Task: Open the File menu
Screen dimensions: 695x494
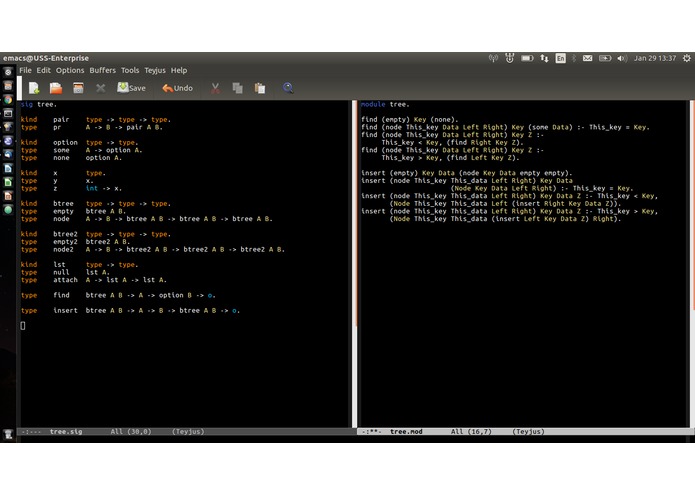Action: [25, 70]
